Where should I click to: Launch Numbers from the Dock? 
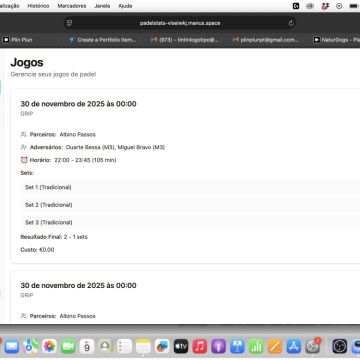pyautogui.click(x=256, y=346)
